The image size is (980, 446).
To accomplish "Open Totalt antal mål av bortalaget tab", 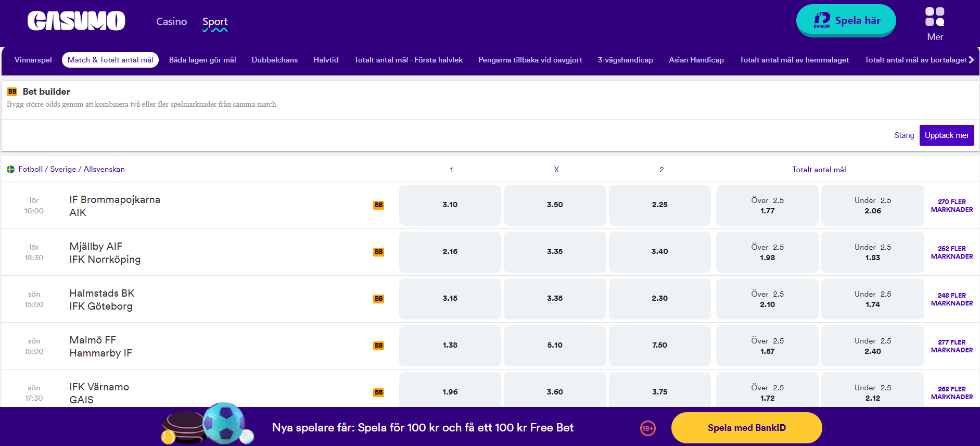I will pos(916,60).
